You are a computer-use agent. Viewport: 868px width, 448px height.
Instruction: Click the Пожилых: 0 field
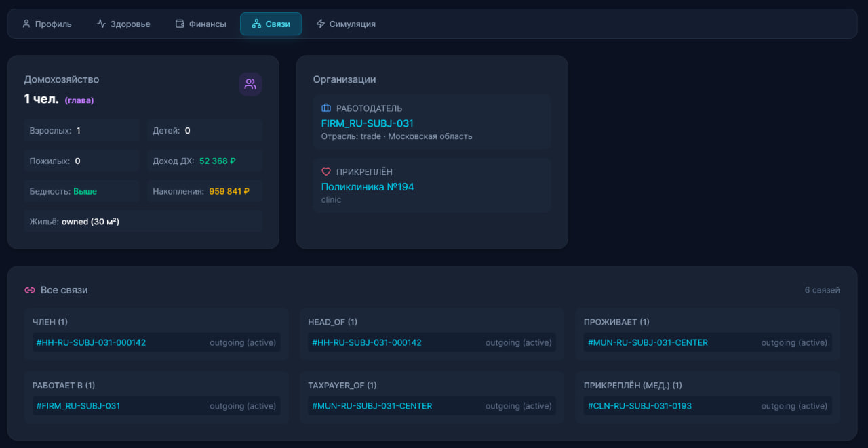81,161
